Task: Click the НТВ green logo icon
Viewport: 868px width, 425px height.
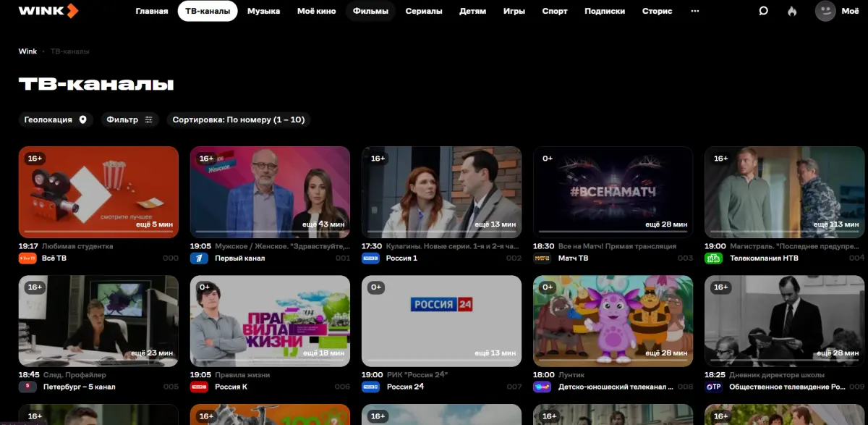Action: [714, 258]
